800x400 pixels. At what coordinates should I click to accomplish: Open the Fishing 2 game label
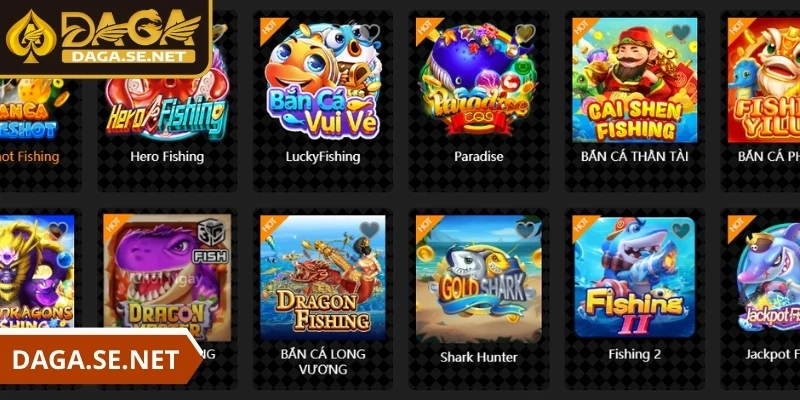tap(634, 354)
